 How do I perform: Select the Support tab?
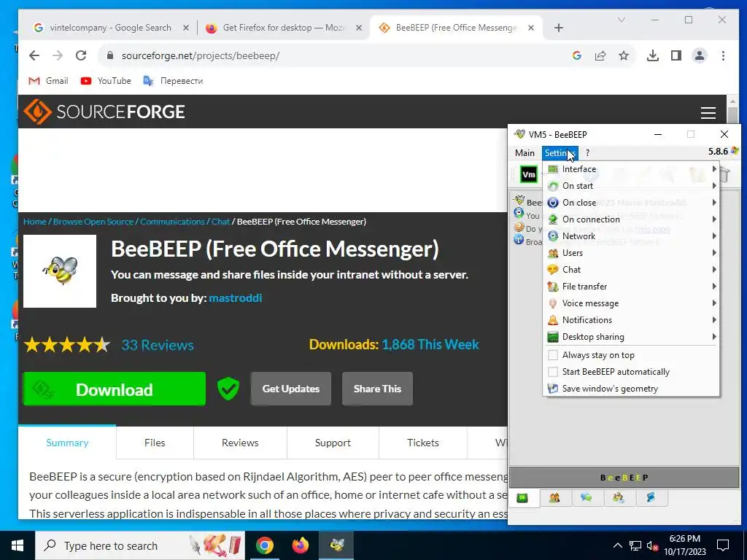(333, 443)
